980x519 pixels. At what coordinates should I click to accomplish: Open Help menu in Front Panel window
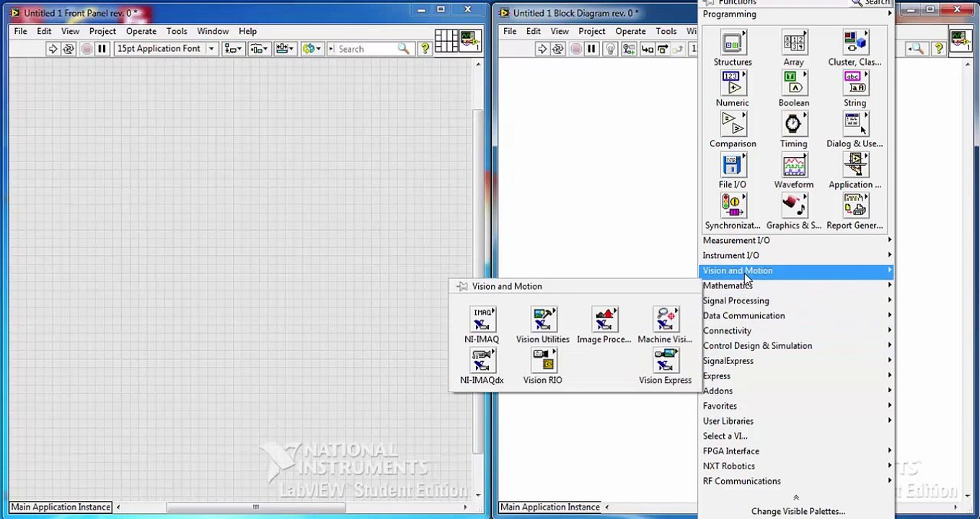(x=247, y=31)
